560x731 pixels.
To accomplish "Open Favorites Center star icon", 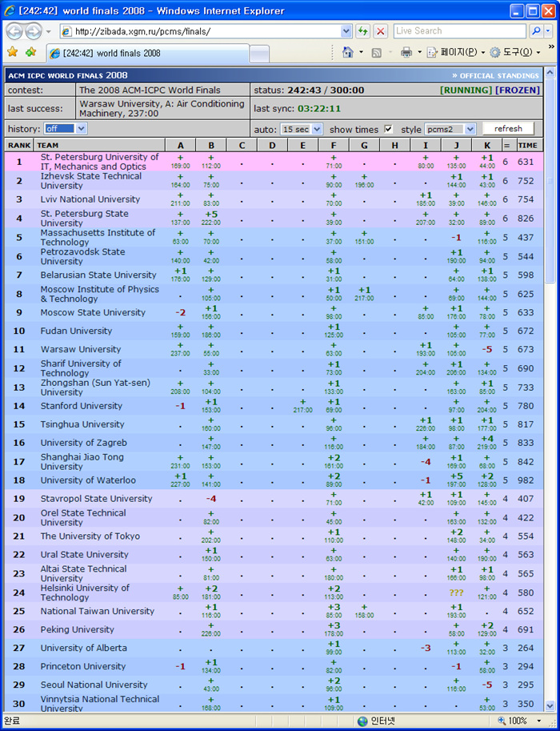I will pyautogui.click(x=13, y=52).
